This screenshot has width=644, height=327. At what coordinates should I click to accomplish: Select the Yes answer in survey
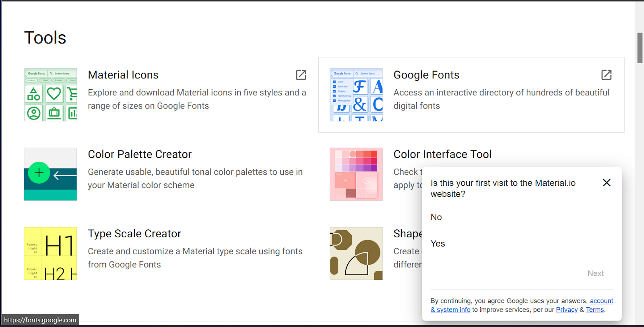(438, 244)
